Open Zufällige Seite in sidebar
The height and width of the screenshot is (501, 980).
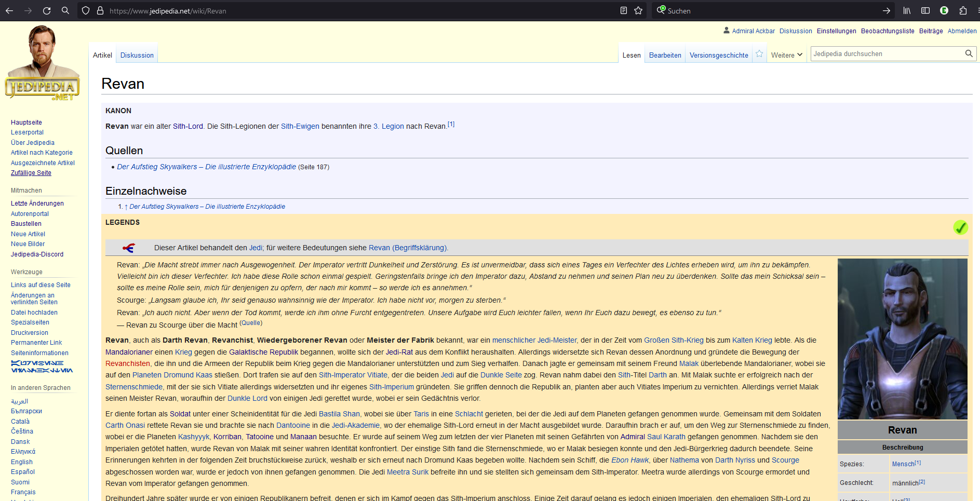(31, 173)
